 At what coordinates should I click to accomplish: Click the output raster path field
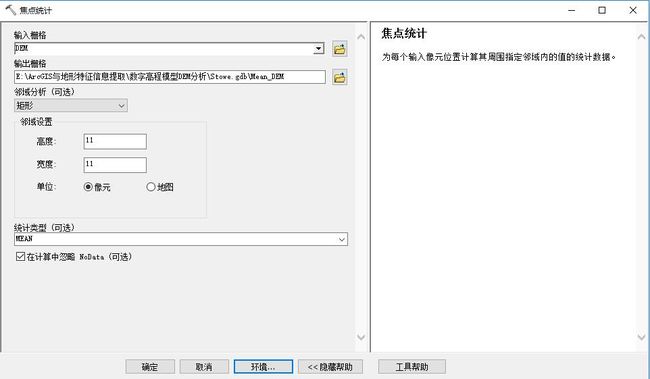[x=170, y=77]
